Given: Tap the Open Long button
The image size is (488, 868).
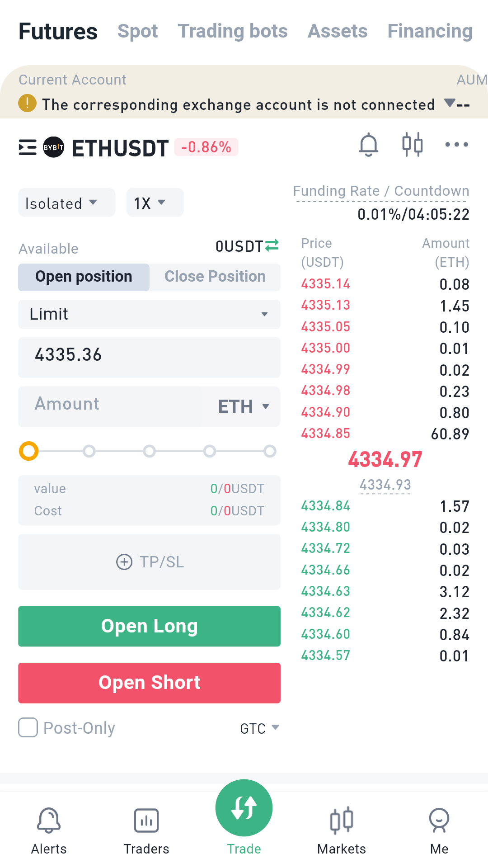Looking at the screenshot, I should [149, 626].
